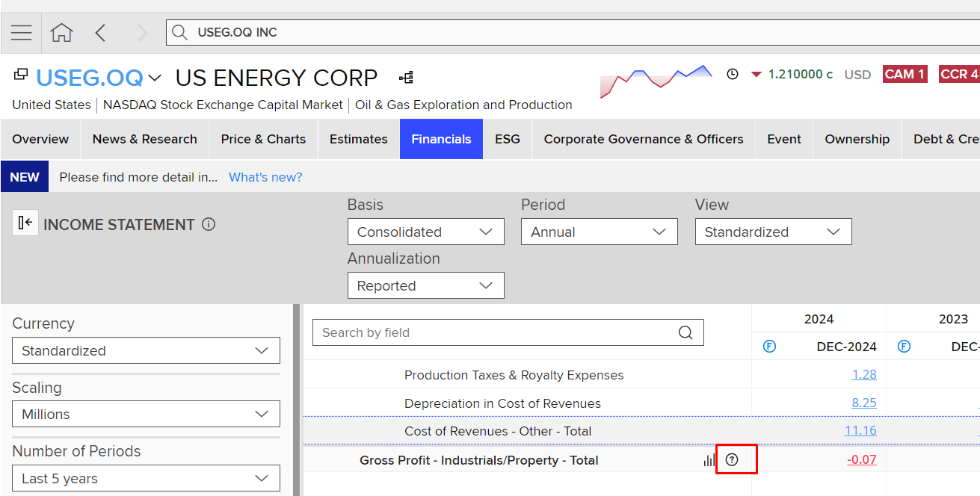Screen dimensions: 980x496
Task: Select the Financials tab
Action: pos(441,139)
